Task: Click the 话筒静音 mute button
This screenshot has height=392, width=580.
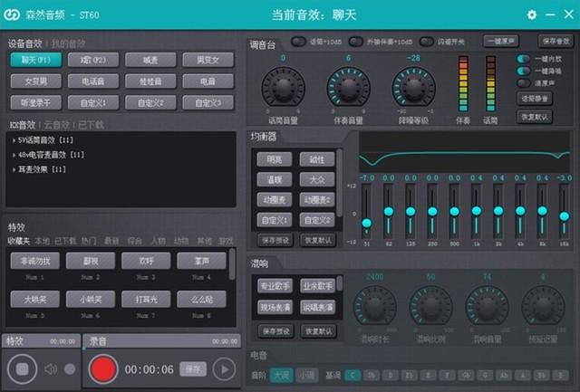Action: tap(535, 99)
